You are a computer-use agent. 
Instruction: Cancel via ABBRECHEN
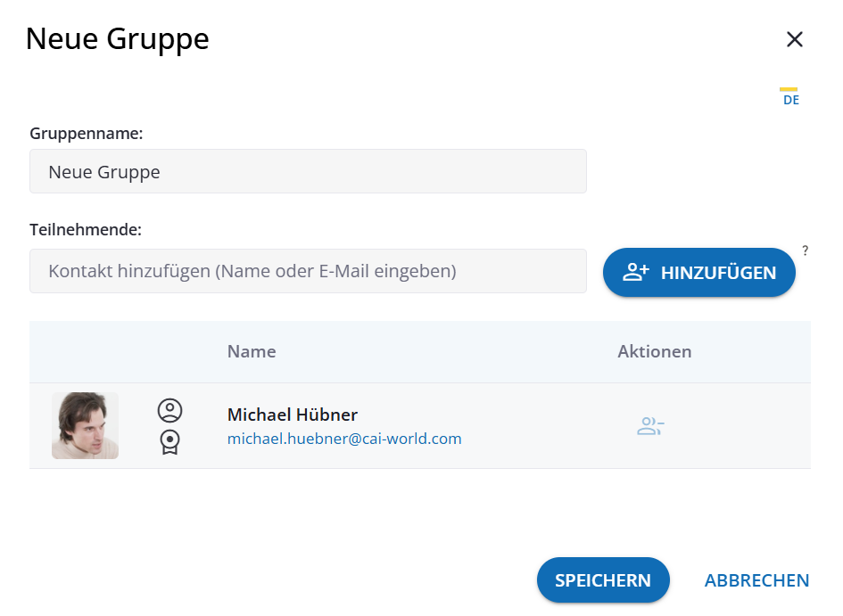point(756,579)
